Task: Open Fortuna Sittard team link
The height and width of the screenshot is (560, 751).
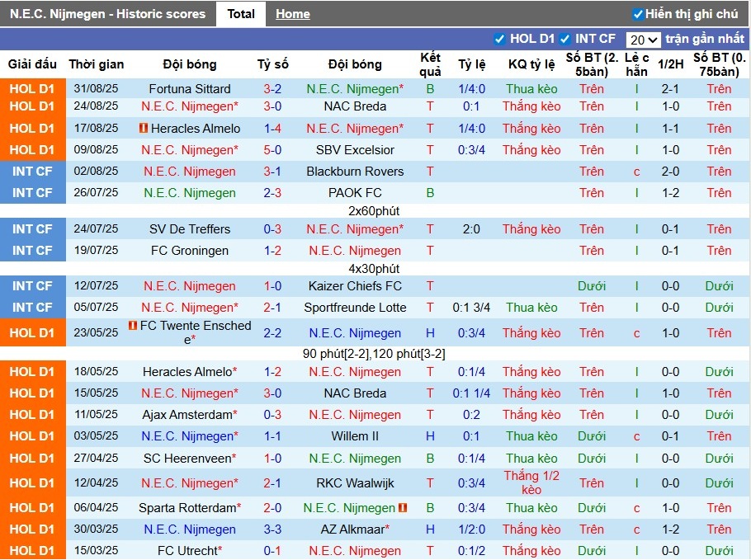Action: pyautogui.click(x=190, y=89)
